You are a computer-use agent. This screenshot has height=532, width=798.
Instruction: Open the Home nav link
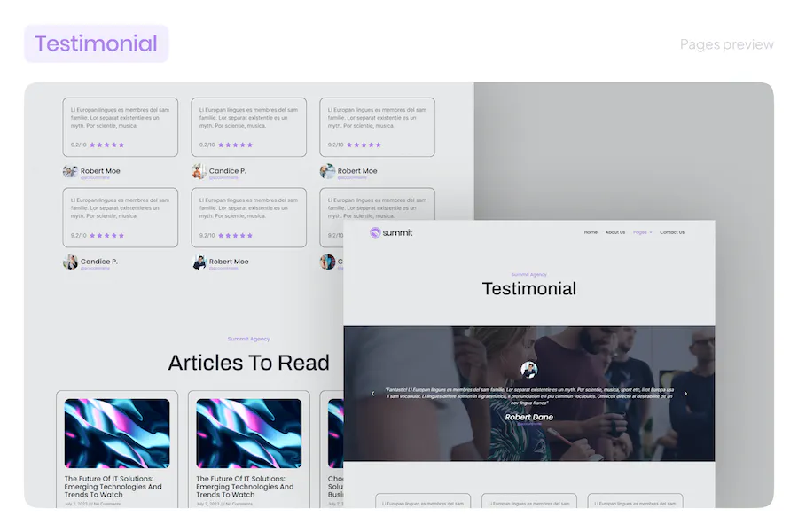[591, 232]
